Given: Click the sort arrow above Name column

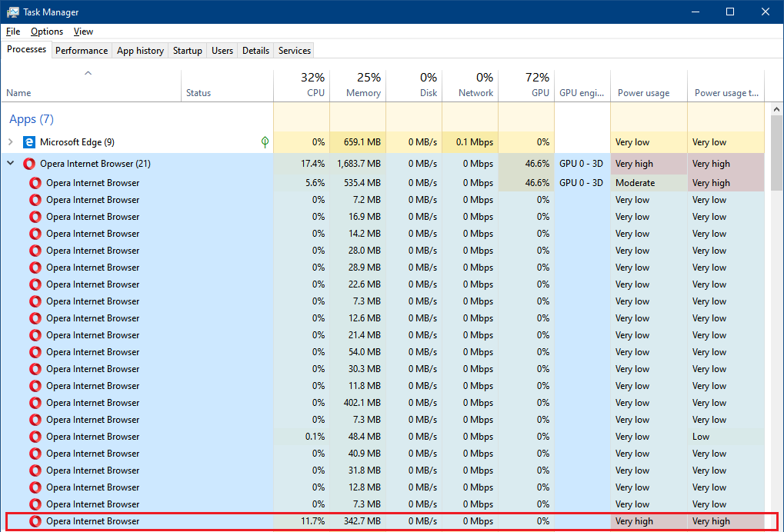Looking at the screenshot, I should 88,74.
